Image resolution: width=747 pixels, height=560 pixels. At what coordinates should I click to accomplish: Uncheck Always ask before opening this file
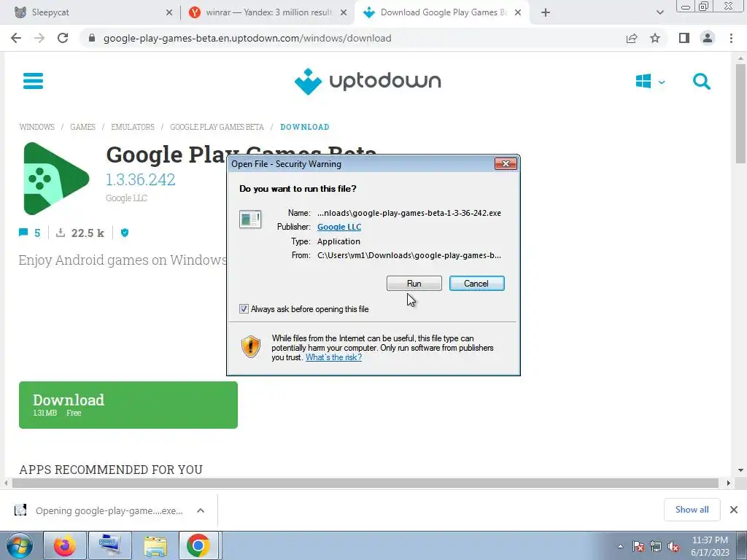pos(244,309)
